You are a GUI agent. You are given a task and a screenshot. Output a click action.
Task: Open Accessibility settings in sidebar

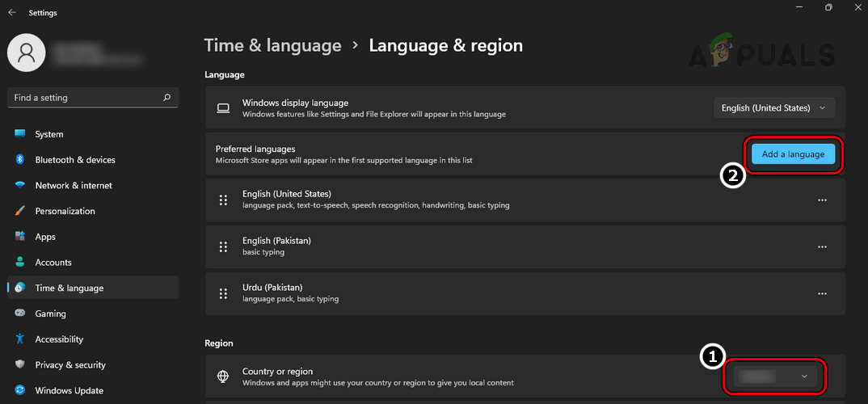59,339
